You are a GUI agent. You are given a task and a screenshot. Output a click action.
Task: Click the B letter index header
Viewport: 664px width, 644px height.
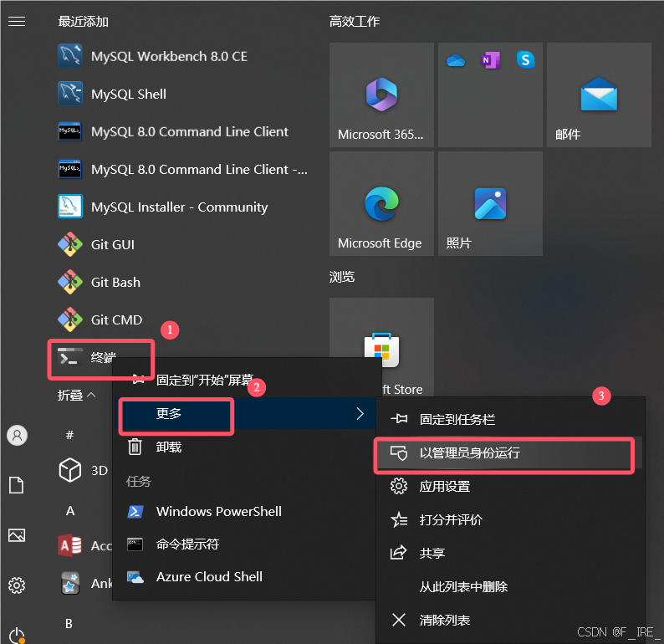click(69, 624)
